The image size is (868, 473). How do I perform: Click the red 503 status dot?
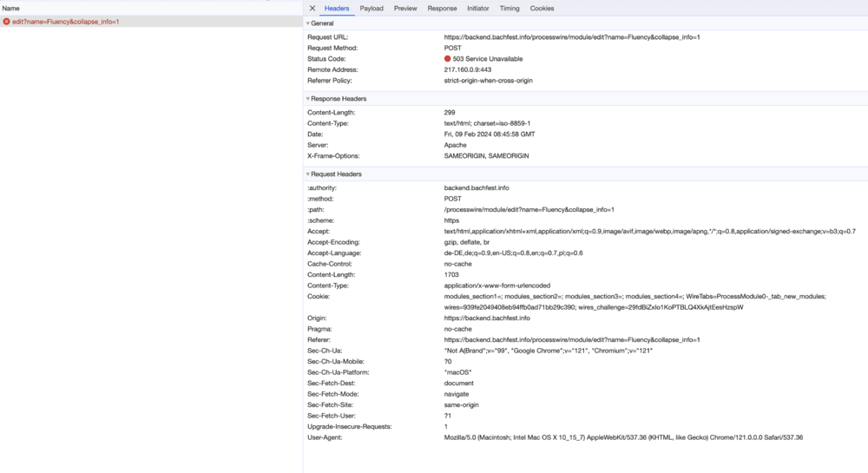[448, 59]
